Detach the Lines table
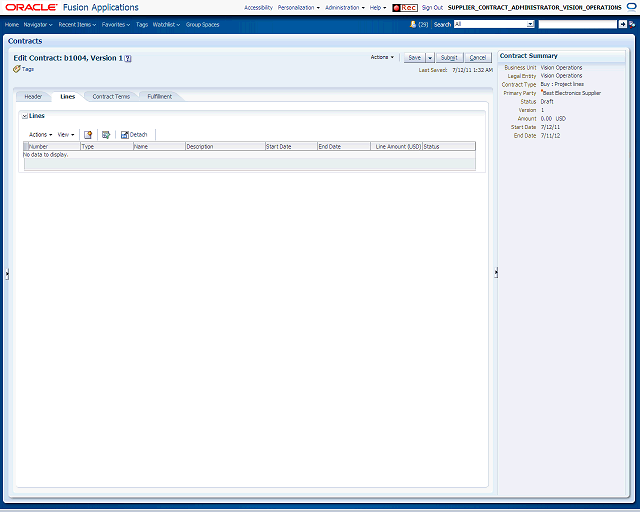This screenshot has width=640, height=512. coord(134,135)
